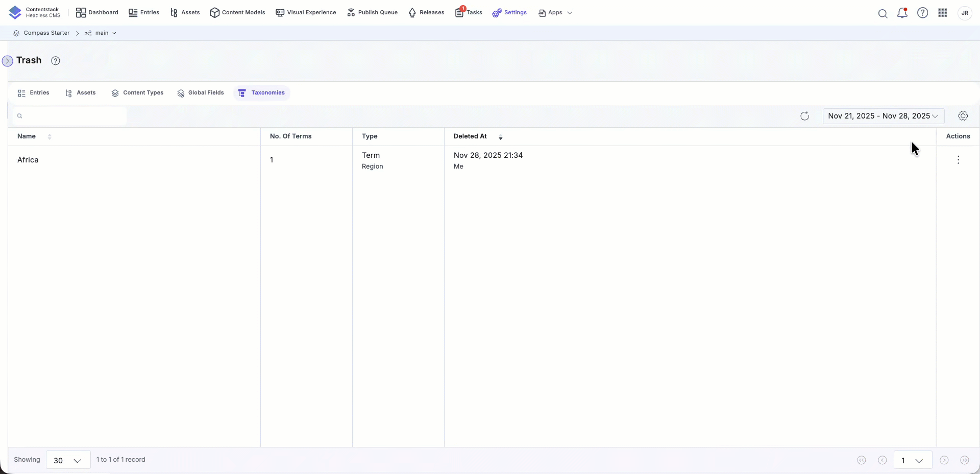
Task: Open the Settings section
Action: tap(509, 13)
